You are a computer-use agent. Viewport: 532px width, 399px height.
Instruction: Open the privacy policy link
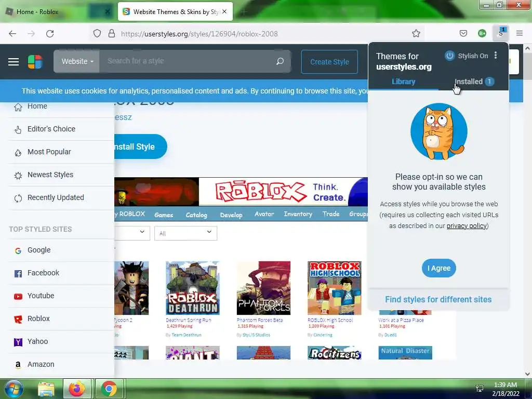pyautogui.click(x=467, y=225)
